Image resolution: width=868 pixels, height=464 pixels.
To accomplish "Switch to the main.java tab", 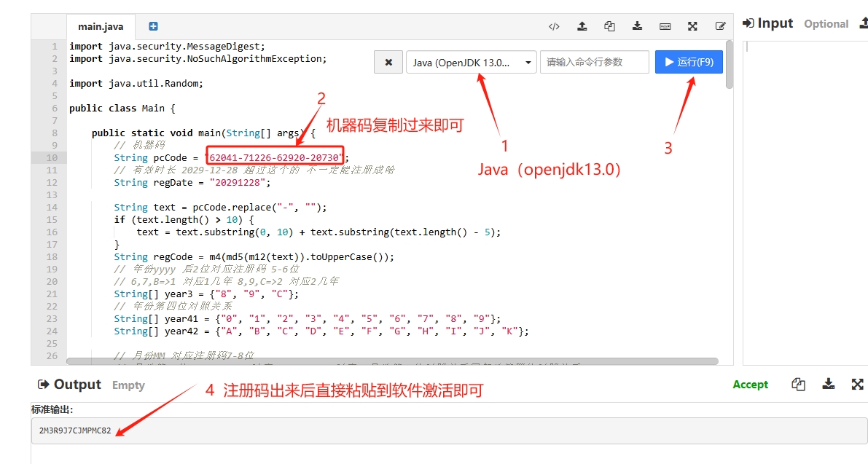I will tap(101, 27).
